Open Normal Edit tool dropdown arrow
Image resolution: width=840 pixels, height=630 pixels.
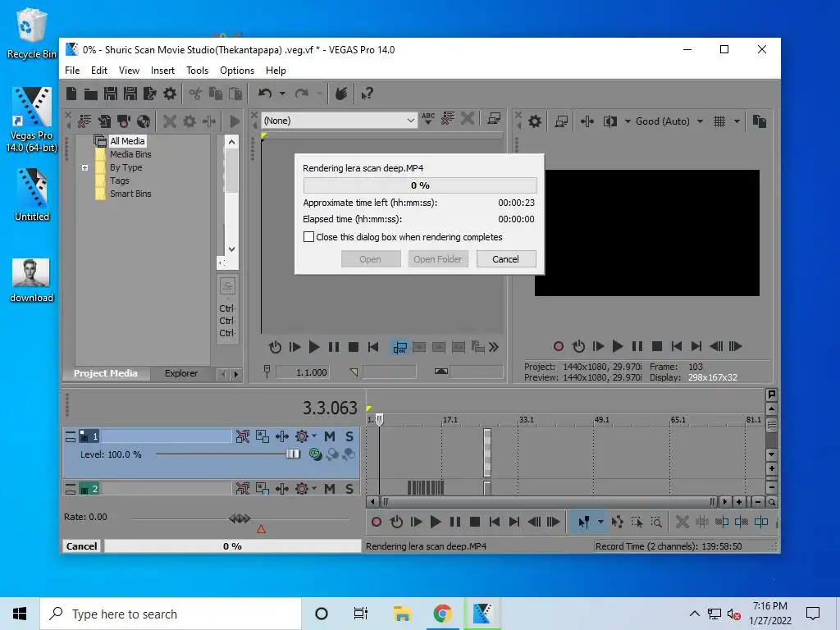[x=600, y=522]
